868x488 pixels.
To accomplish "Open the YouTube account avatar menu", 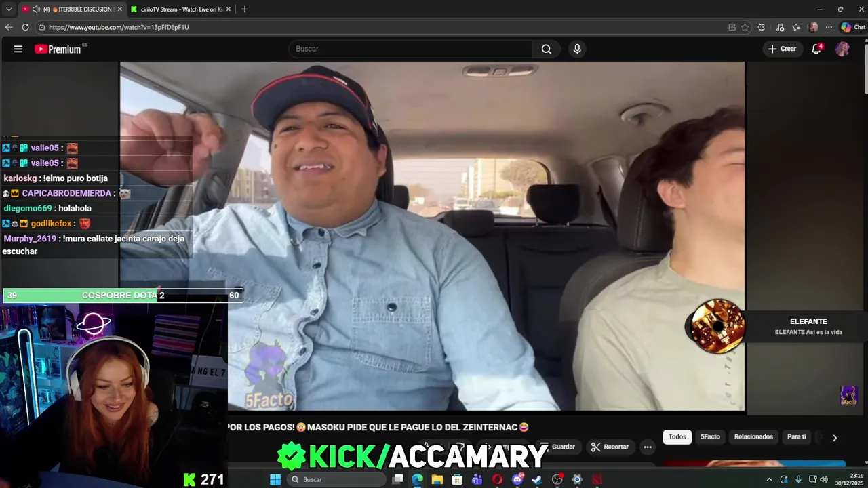I will click(842, 49).
